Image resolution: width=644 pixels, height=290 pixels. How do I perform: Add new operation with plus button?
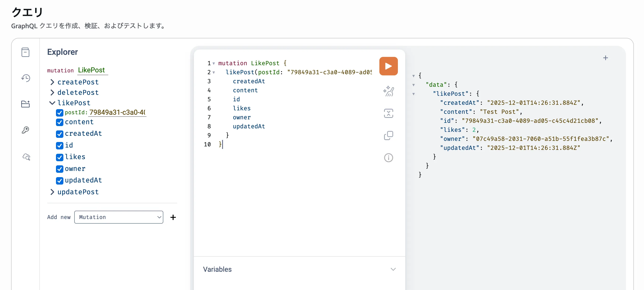(x=173, y=217)
